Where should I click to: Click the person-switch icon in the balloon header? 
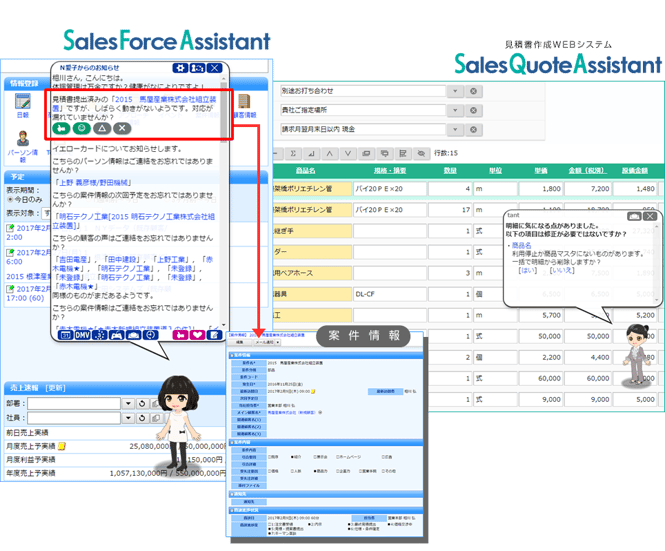point(197,68)
